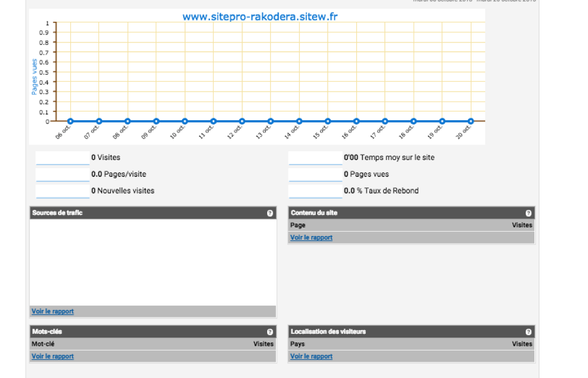588x378 pixels.
Task: Click the Visites sparkline box
Action: tap(62, 158)
